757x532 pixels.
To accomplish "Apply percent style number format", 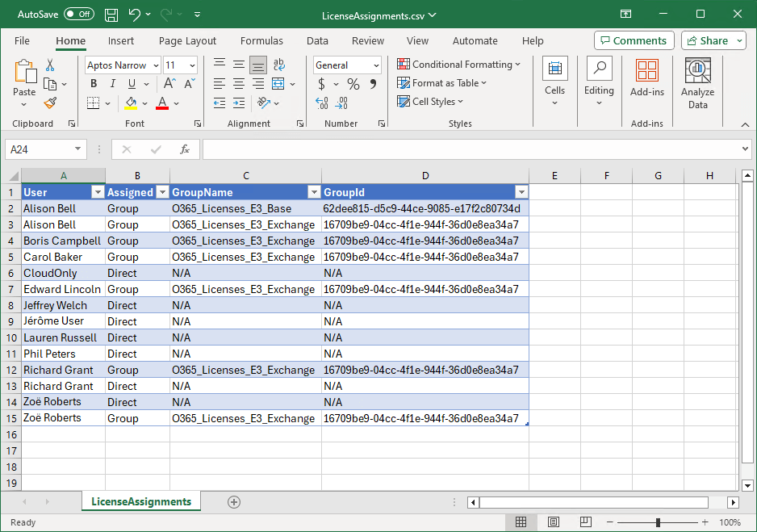I will click(x=353, y=84).
